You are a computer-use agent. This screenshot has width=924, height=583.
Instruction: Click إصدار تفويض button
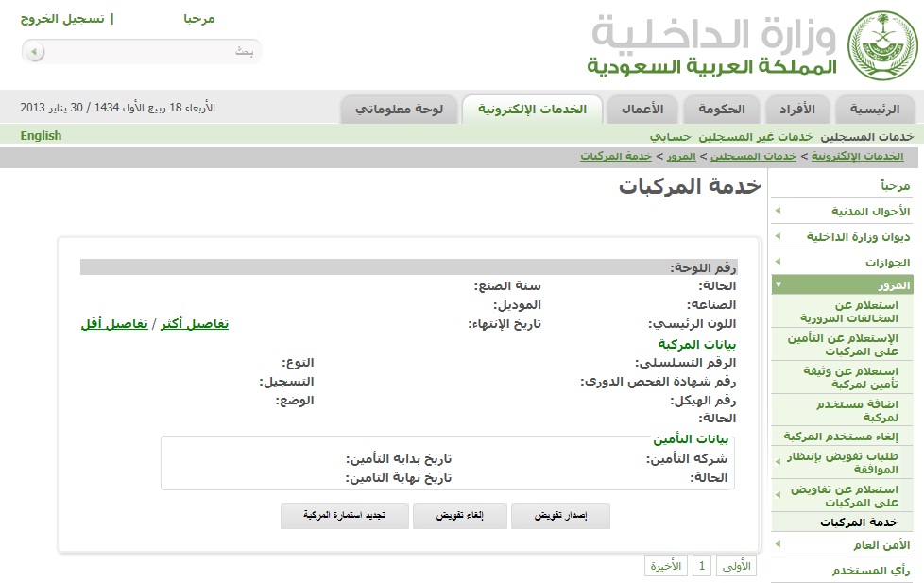(x=560, y=516)
